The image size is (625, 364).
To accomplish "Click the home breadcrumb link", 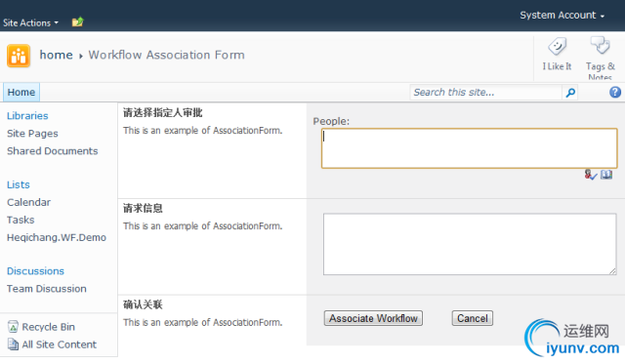I will [x=57, y=55].
